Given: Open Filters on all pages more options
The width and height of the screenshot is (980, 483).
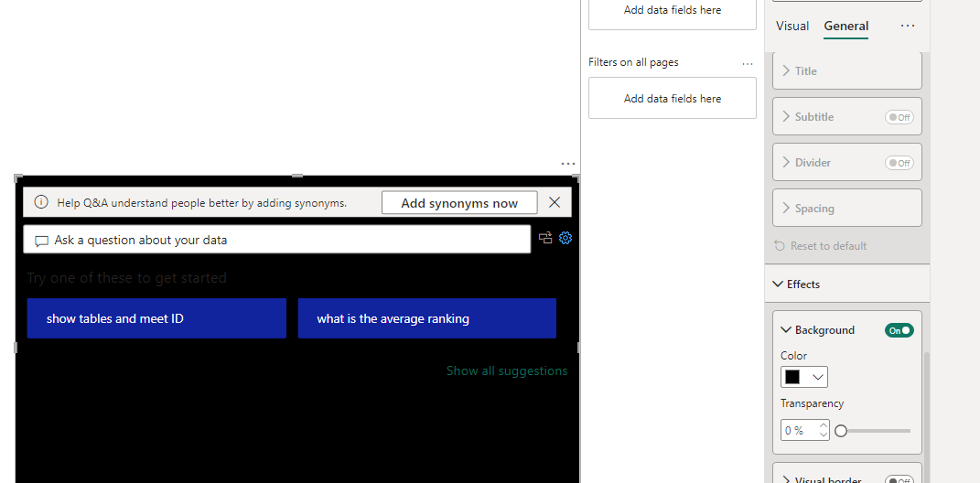Looking at the screenshot, I should pos(748,63).
